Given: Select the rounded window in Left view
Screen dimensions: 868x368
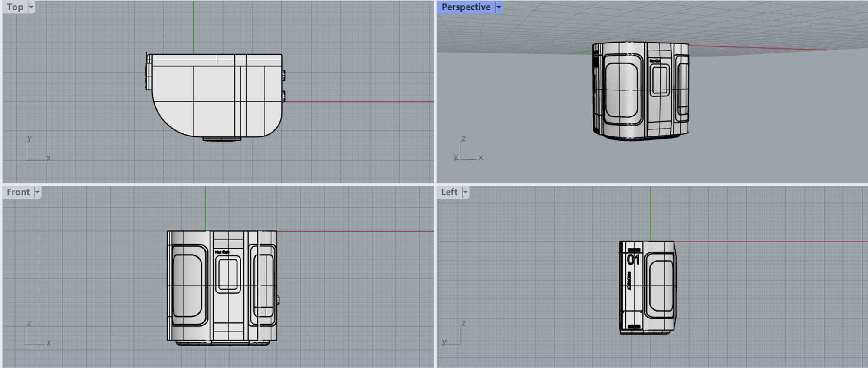Looking at the screenshot, I should click(661, 285).
